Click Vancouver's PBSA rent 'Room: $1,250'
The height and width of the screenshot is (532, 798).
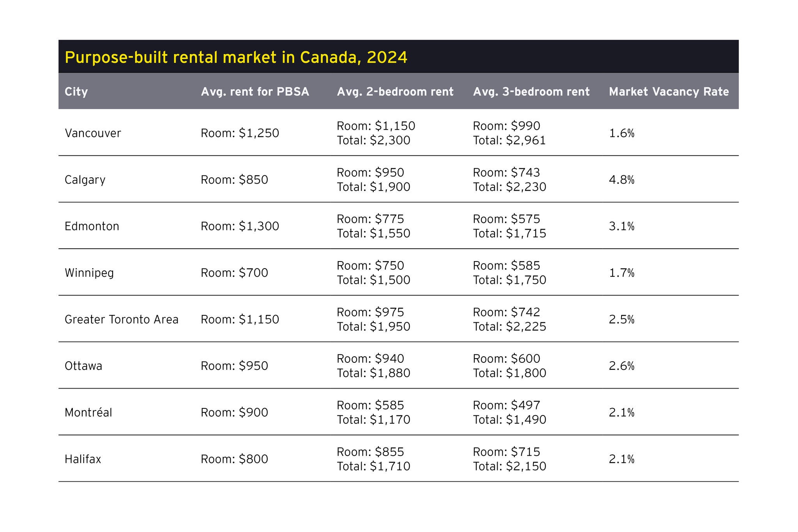[x=240, y=133]
